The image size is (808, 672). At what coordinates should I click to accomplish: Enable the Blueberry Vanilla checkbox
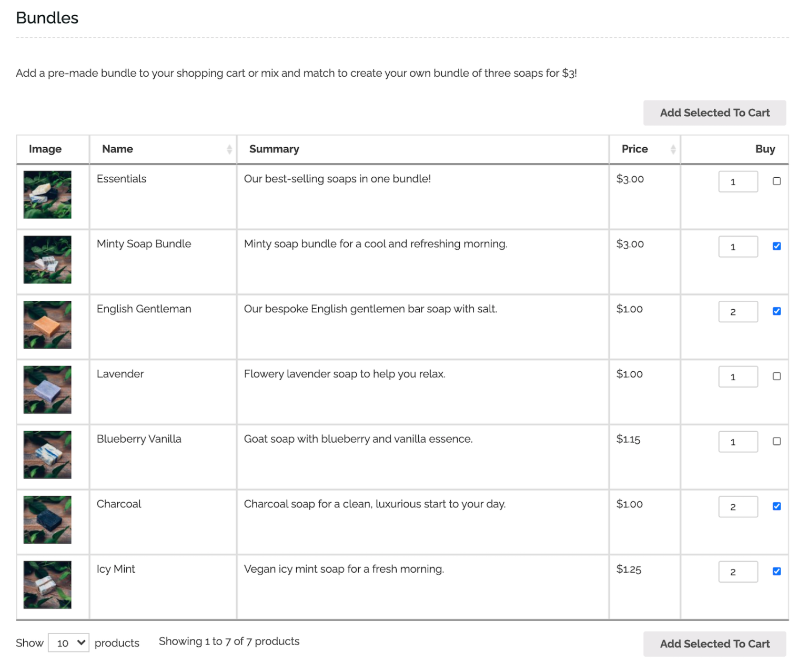pyautogui.click(x=776, y=441)
